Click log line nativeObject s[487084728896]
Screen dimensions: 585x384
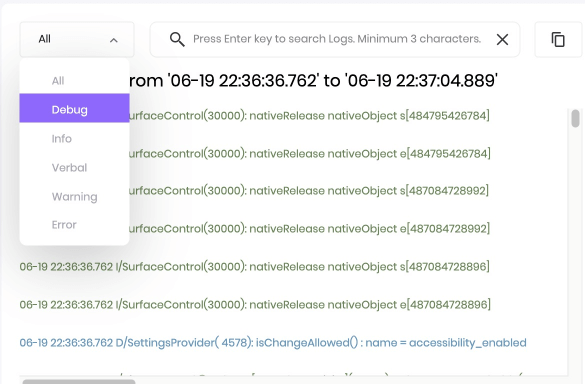coord(254,266)
